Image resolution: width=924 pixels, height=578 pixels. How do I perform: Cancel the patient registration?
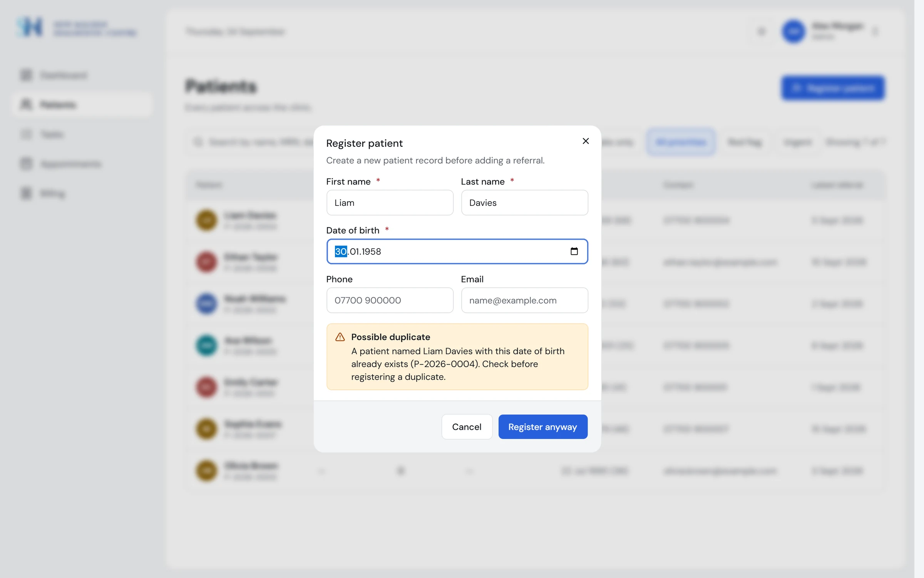click(467, 427)
